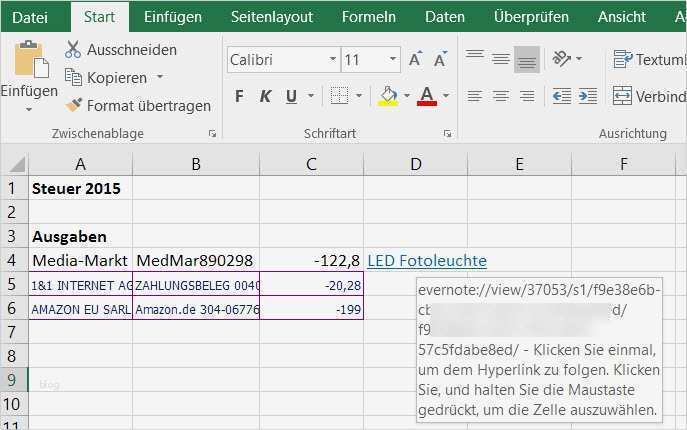Image resolution: width=687 pixels, height=430 pixels.
Task: Select the Media-Markt cell
Action: pos(81,260)
